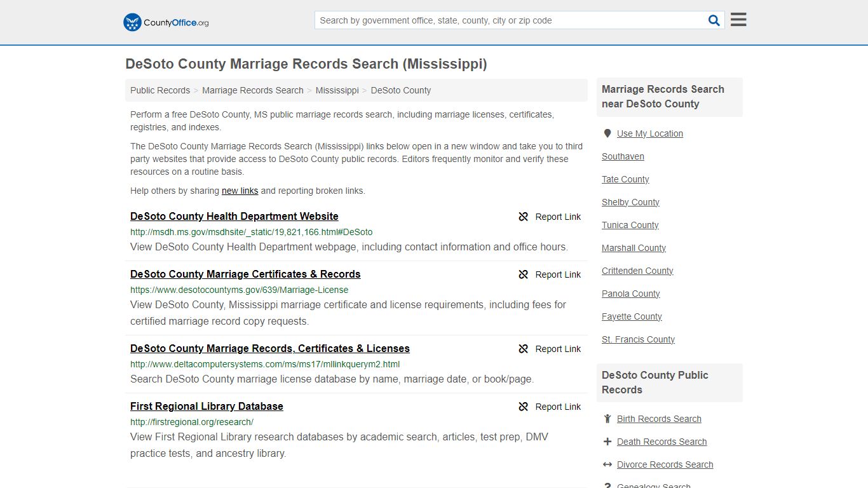
Task: Open Tate County link
Action: (625, 179)
